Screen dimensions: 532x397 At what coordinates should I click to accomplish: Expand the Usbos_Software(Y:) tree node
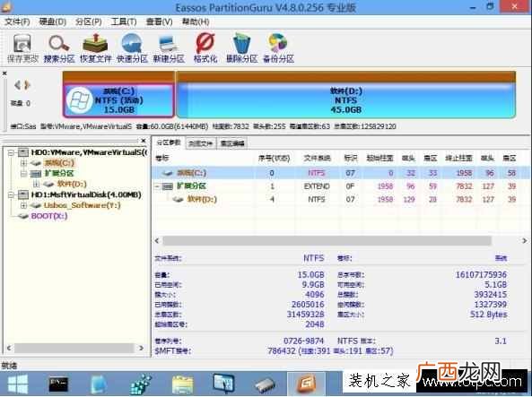(x=23, y=205)
